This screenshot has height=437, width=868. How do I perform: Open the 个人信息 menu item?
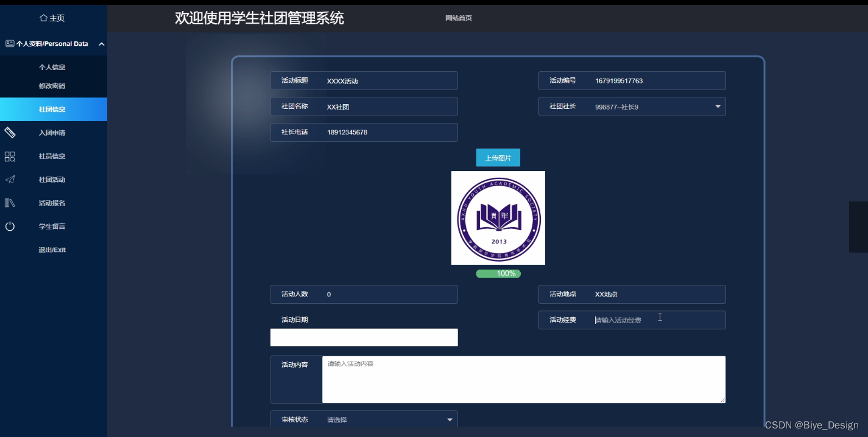click(x=52, y=68)
